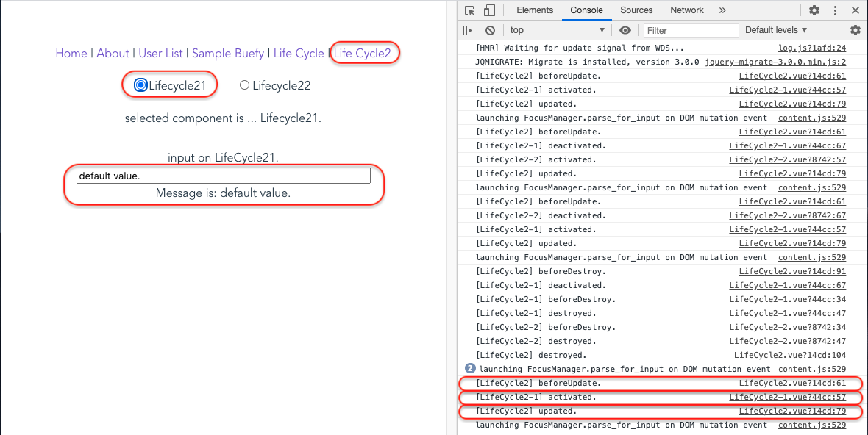Clear the console with the ban icon

pos(490,30)
